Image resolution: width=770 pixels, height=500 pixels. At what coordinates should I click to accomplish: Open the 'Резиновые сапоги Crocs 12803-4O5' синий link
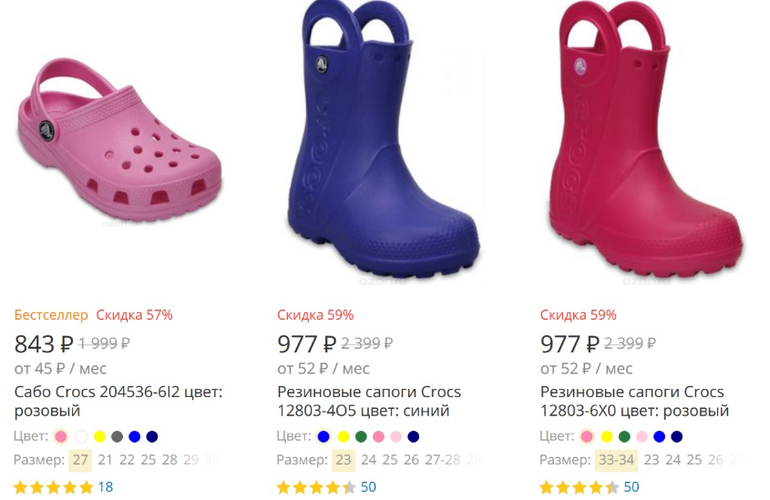pyautogui.click(x=363, y=401)
